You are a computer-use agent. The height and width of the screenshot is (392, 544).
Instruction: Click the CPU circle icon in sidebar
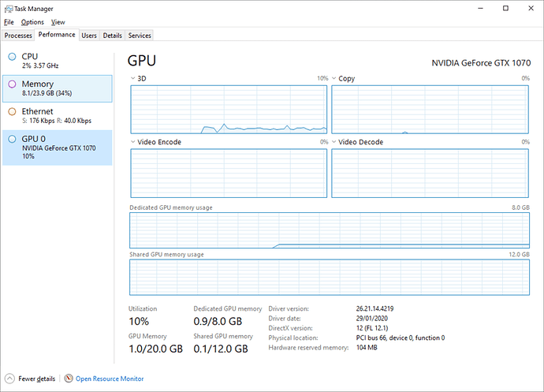(x=12, y=57)
